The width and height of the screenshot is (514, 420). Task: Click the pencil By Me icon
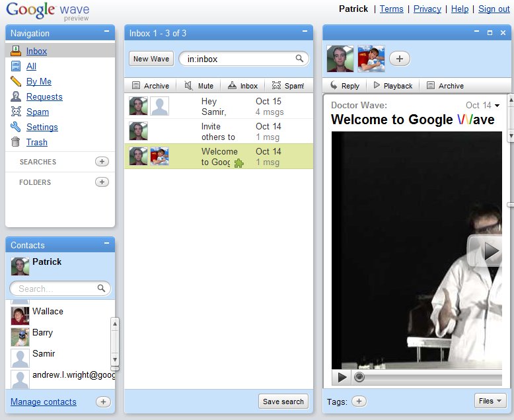[16, 81]
